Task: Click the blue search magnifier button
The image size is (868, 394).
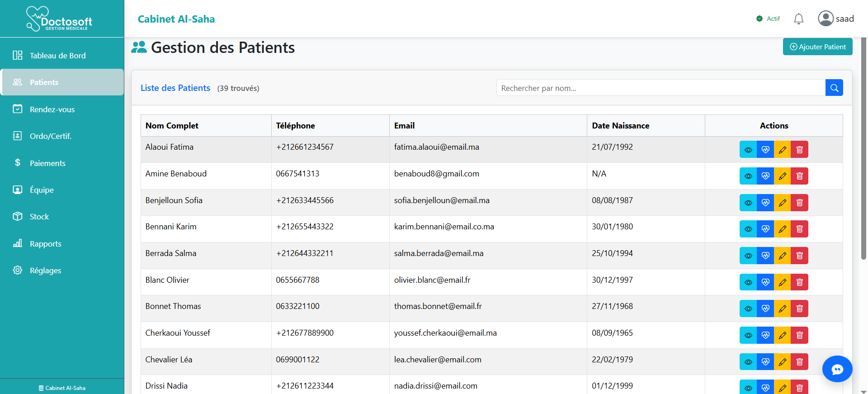Action: (x=834, y=88)
